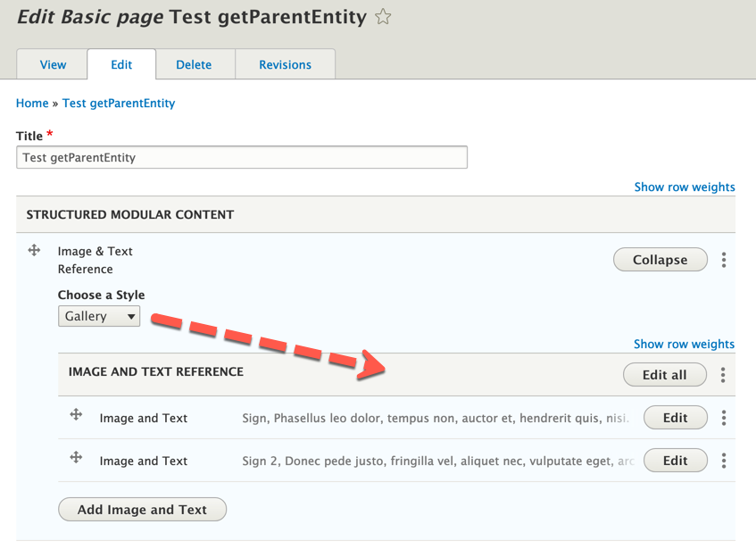Screen dimensions: 756x549
Task: Open the Revisions tab
Action: [x=285, y=64]
